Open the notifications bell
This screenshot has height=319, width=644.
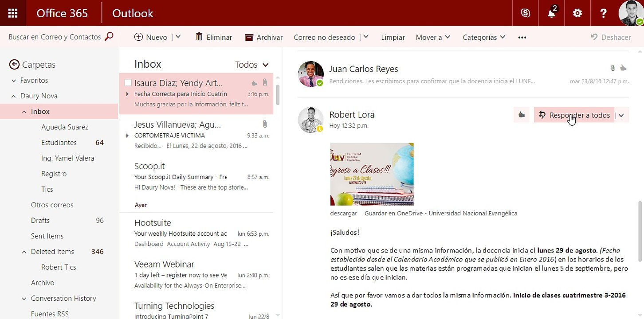551,13
